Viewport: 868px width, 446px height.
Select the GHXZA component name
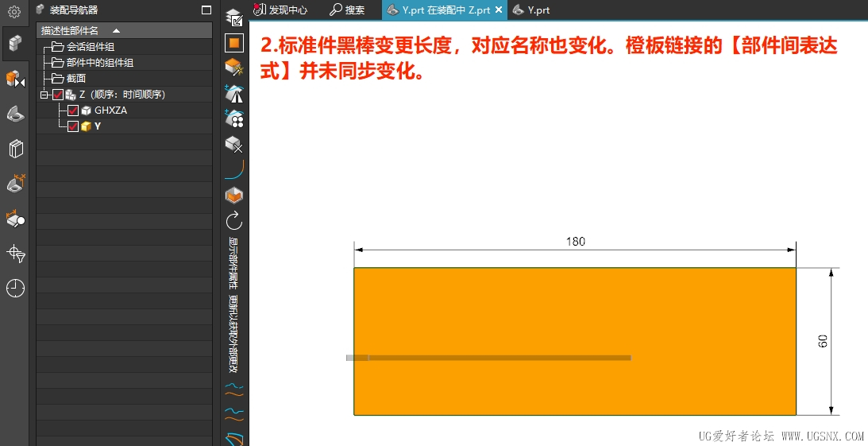tap(110, 111)
